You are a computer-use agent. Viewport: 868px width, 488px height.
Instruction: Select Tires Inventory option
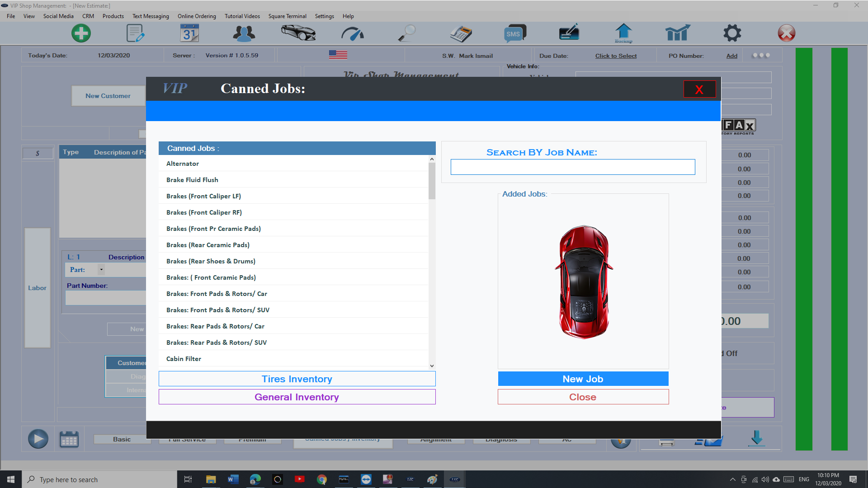click(x=297, y=379)
